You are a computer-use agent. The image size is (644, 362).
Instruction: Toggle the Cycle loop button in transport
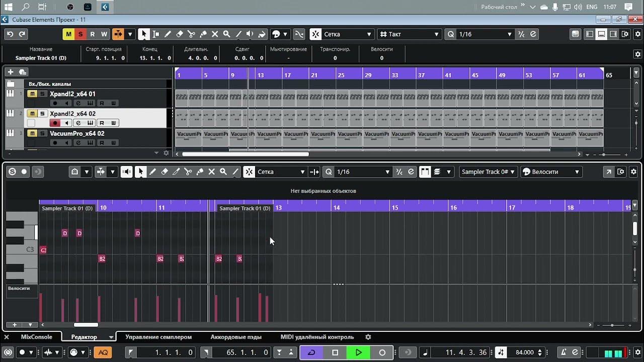tap(311, 352)
